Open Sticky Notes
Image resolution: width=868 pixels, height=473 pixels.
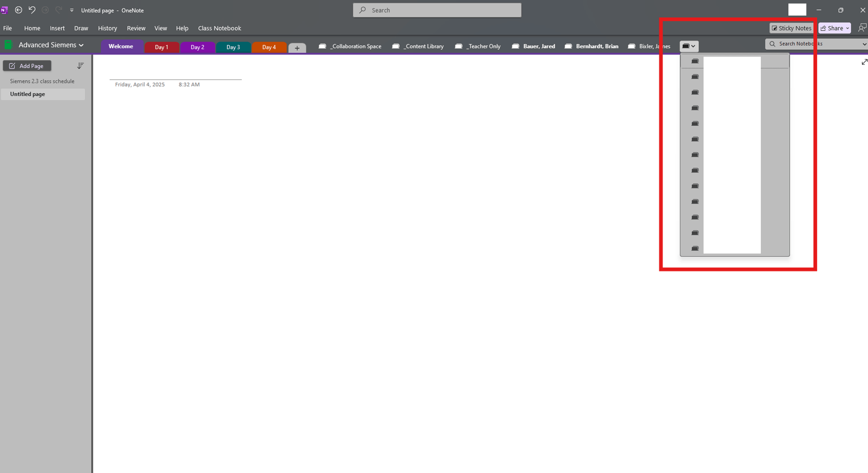[791, 28]
